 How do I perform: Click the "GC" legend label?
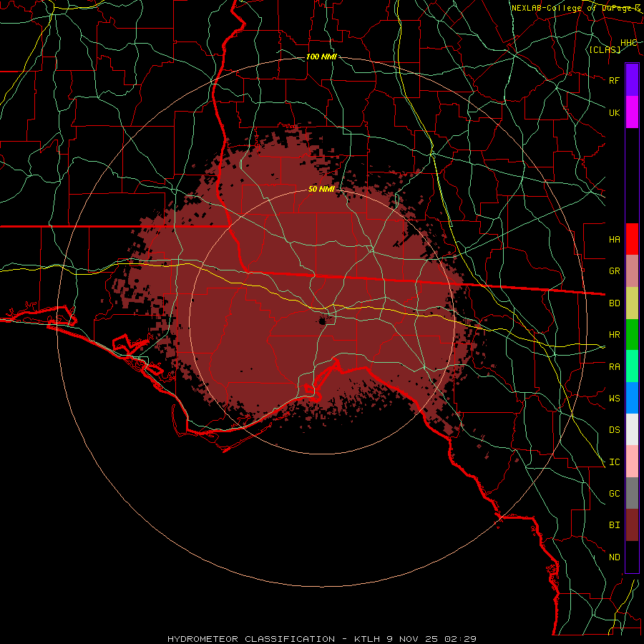pyautogui.click(x=614, y=494)
